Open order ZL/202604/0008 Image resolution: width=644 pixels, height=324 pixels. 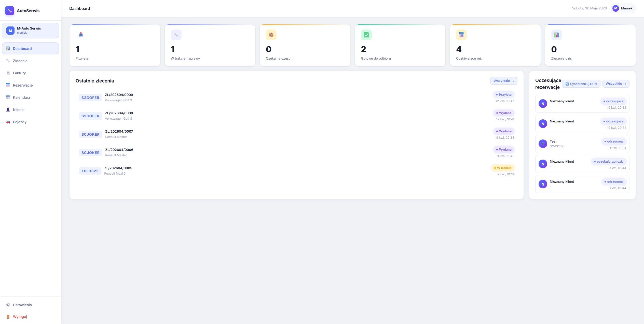(x=296, y=116)
